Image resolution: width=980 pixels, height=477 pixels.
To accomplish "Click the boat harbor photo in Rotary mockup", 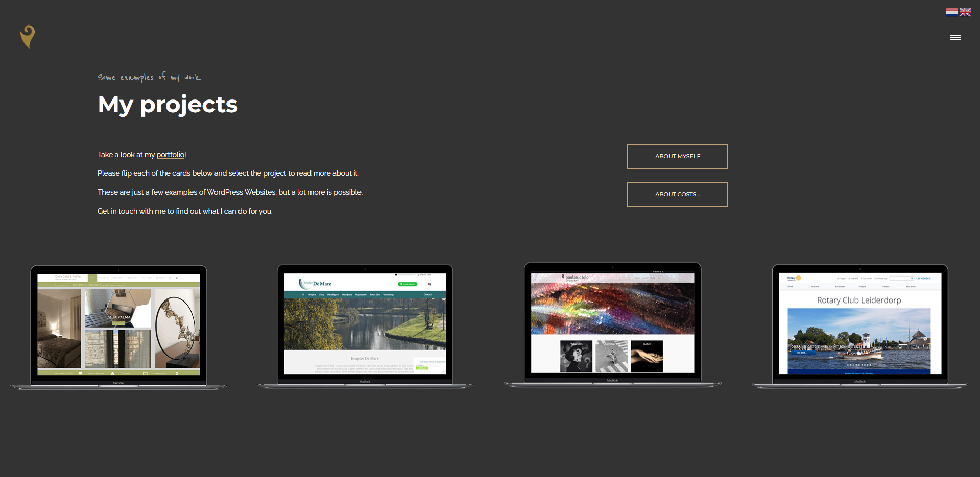I will pyautogui.click(x=858, y=339).
